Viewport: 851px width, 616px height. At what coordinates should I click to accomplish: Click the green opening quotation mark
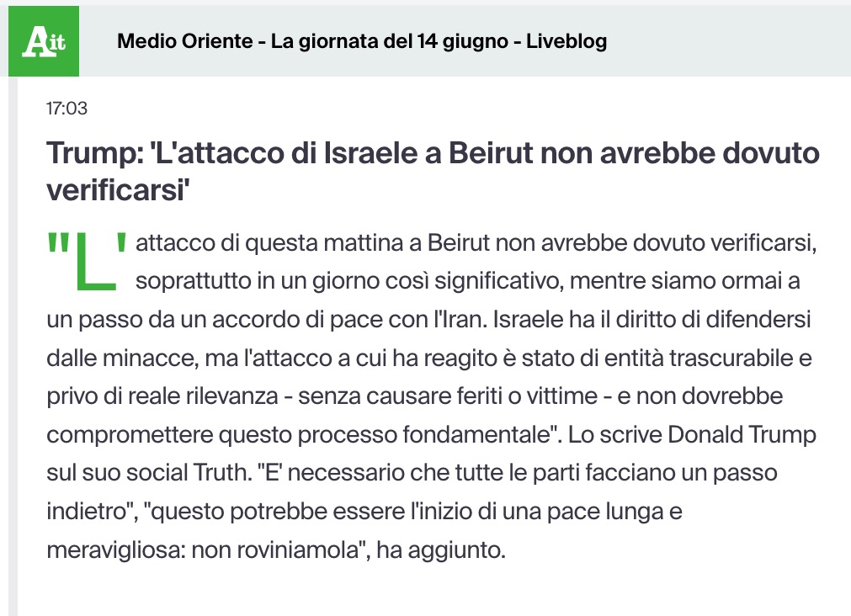click(x=58, y=243)
